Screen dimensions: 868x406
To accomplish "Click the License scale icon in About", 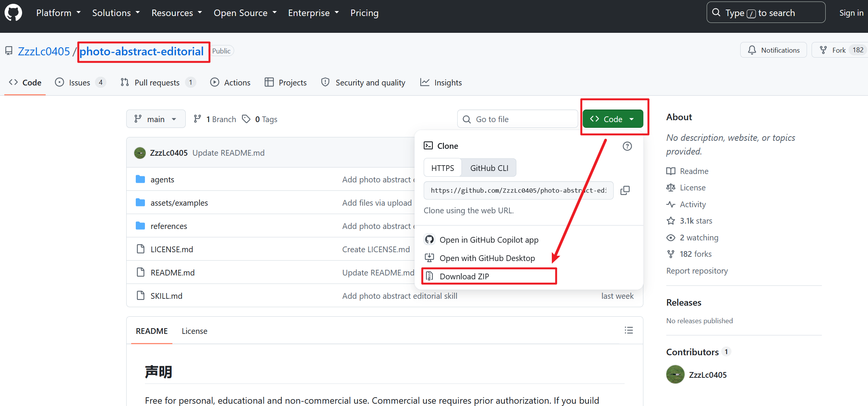I will point(671,188).
